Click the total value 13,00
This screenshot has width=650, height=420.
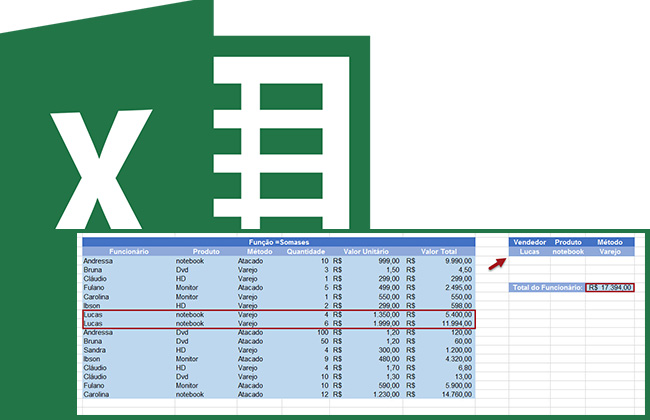[463, 377]
